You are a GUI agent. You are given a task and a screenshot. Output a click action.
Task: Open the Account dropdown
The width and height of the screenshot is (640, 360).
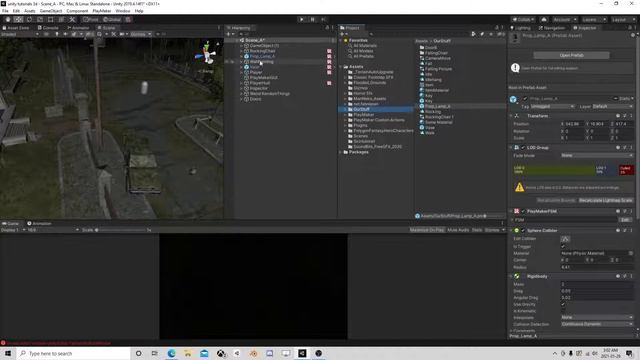(x=564, y=19)
